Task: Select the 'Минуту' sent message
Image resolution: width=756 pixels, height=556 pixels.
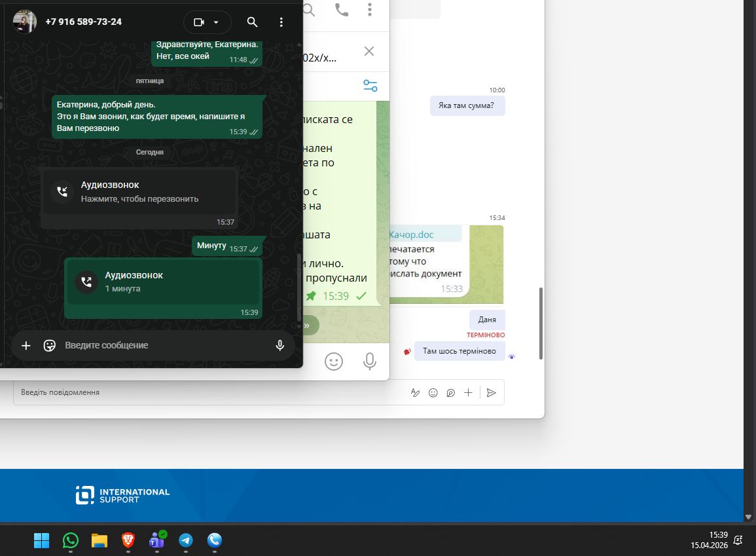Action: coord(227,246)
